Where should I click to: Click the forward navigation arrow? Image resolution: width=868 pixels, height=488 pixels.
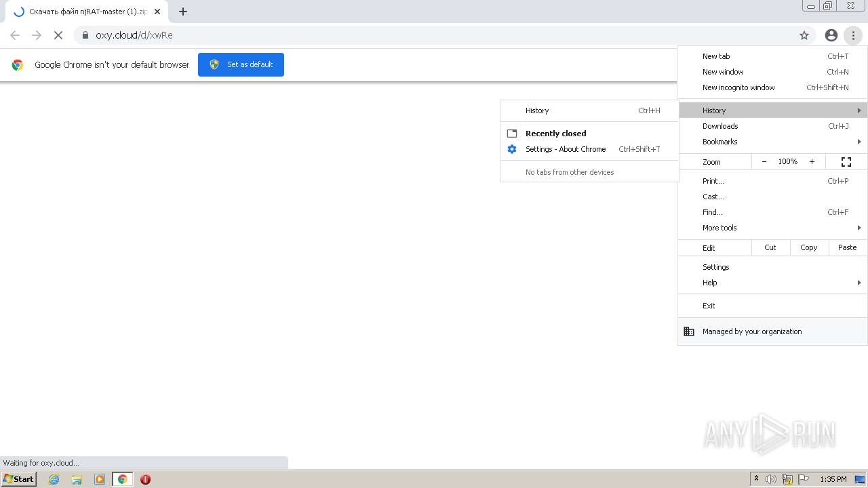37,35
